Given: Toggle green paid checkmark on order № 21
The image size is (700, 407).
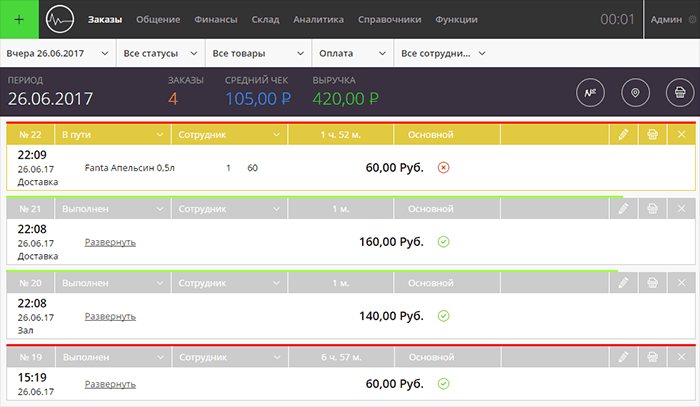Looking at the screenshot, I should (x=444, y=242).
